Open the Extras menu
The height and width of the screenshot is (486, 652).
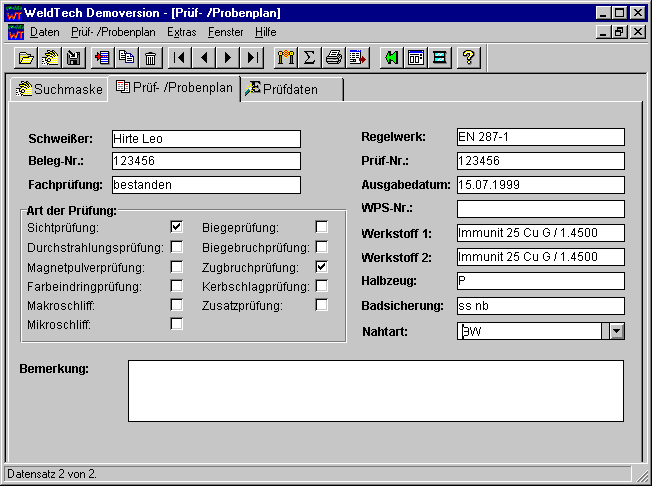[182, 32]
